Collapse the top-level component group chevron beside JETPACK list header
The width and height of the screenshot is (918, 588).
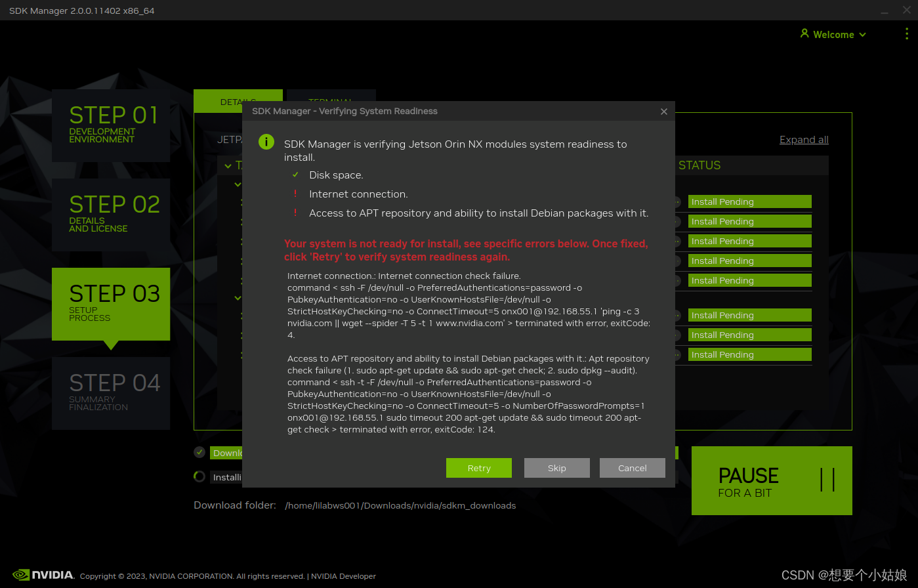click(228, 166)
